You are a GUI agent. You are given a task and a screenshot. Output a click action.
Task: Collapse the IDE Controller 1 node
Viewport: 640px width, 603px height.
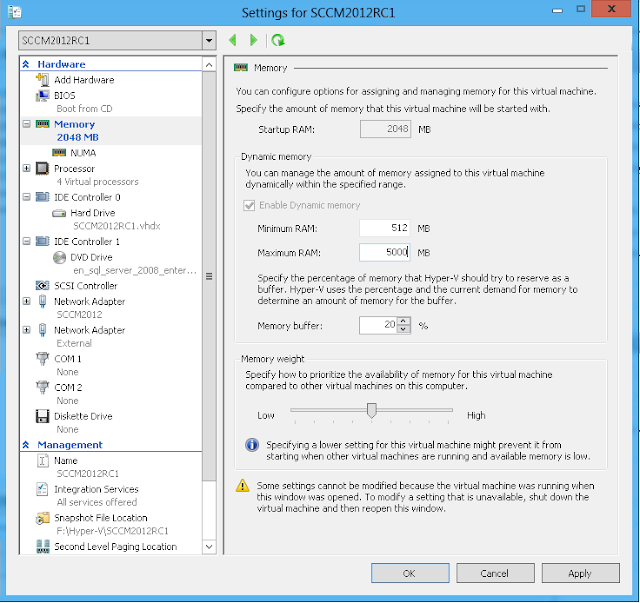(27, 241)
